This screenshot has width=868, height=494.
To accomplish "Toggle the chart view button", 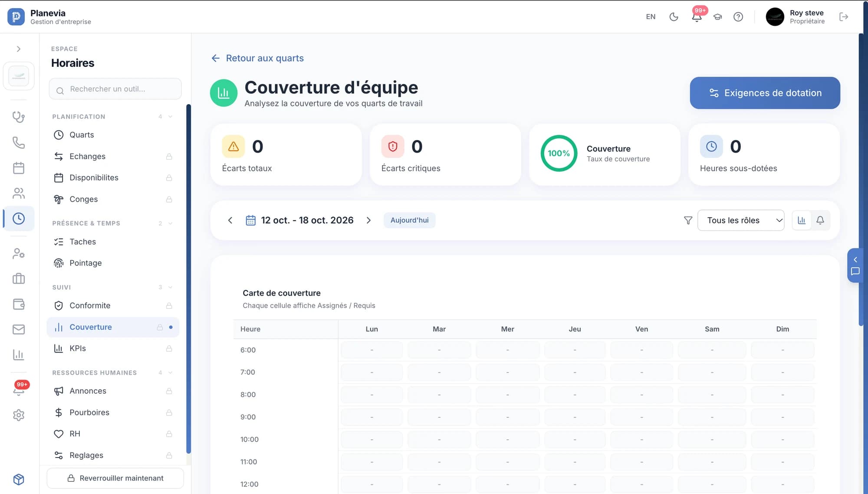I will point(802,220).
